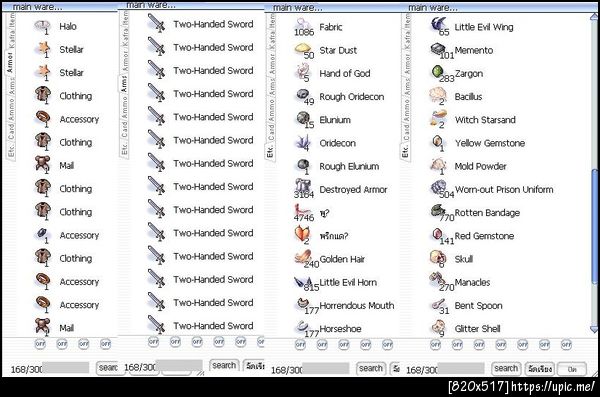
Task: Click the "Halo" item name
Action: [68, 26]
